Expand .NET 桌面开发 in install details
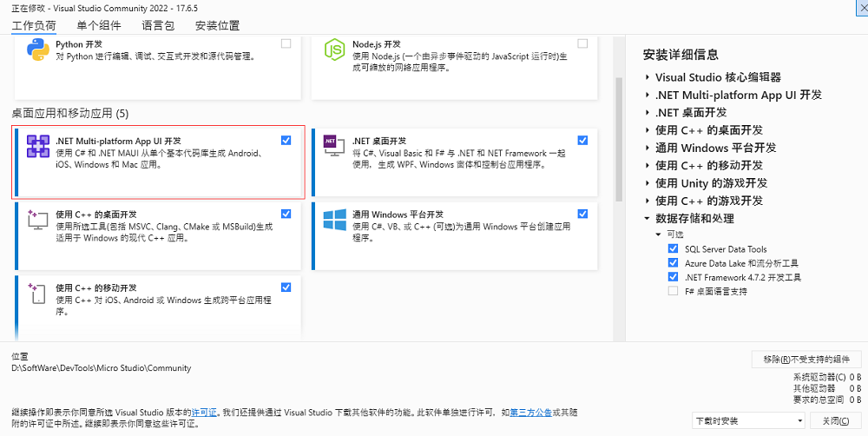Viewport: 868px width, 436px height. coord(648,112)
